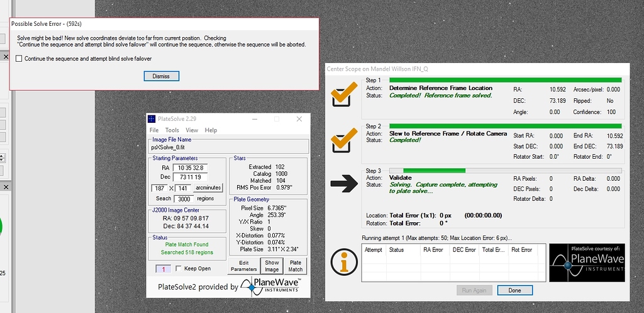The height and width of the screenshot is (313, 644).
Task: Click the Step 3 black arrow icon
Action: point(343,183)
